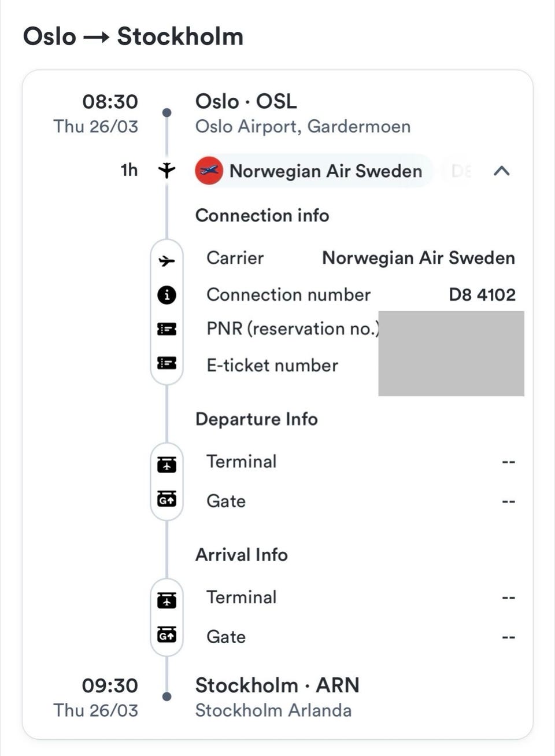The width and height of the screenshot is (555, 756).
Task: Click the Departure Info heading
Action: [x=256, y=419]
